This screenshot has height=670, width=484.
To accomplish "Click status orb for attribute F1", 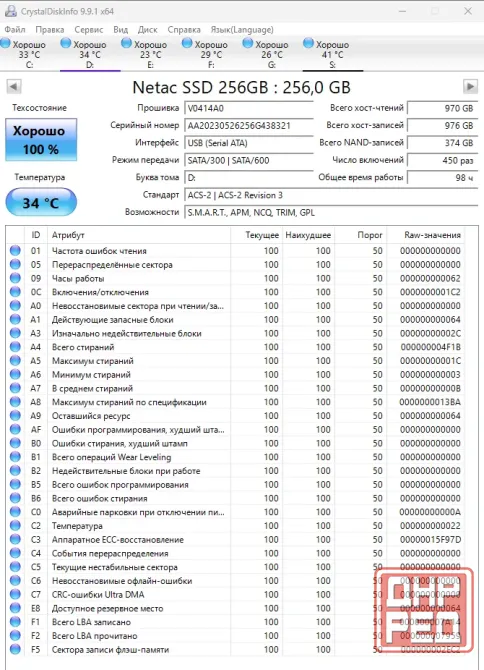I will 15,622.
